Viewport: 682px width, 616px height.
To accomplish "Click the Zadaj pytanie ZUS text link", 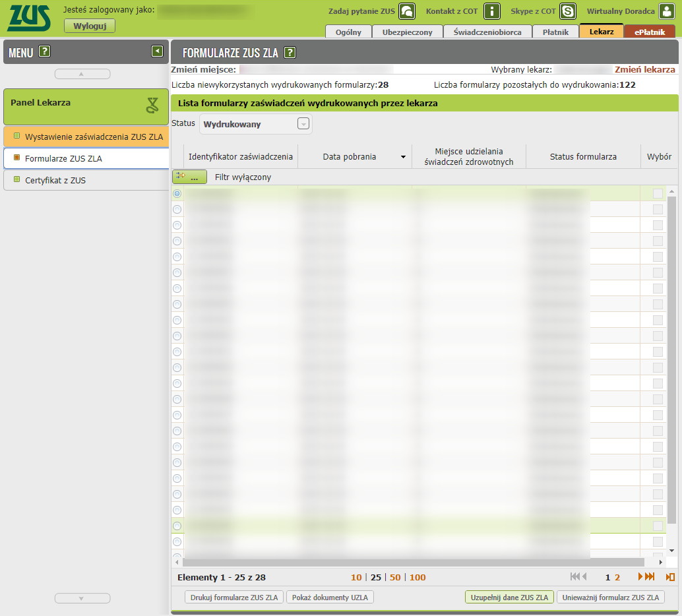I will click(361, 11).
